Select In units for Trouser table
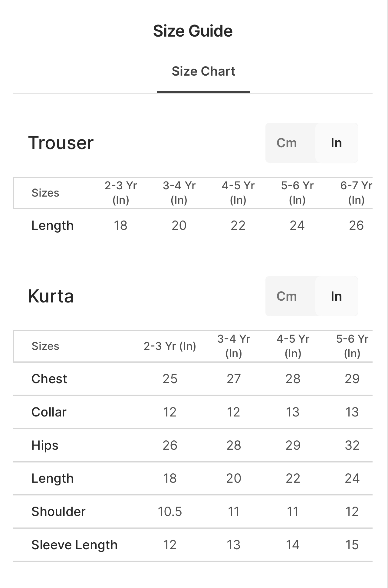The width and height of the screenshot is (388, 588). (x=336, y=143)
